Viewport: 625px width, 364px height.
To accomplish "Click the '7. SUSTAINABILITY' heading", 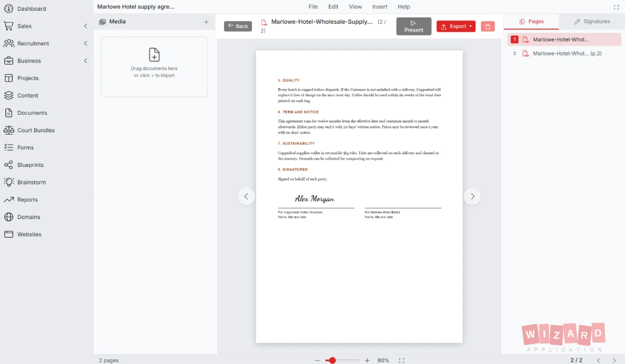I will [x=296, y=144].
